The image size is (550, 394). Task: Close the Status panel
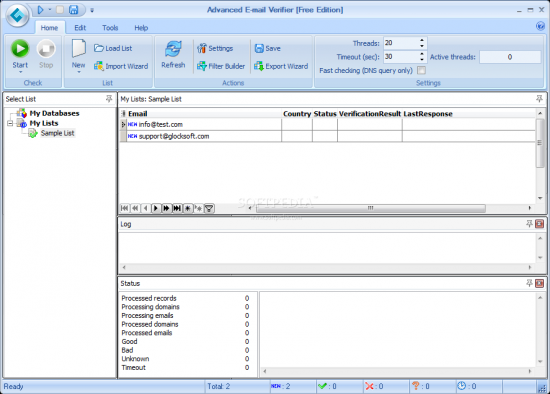point(539,283)
